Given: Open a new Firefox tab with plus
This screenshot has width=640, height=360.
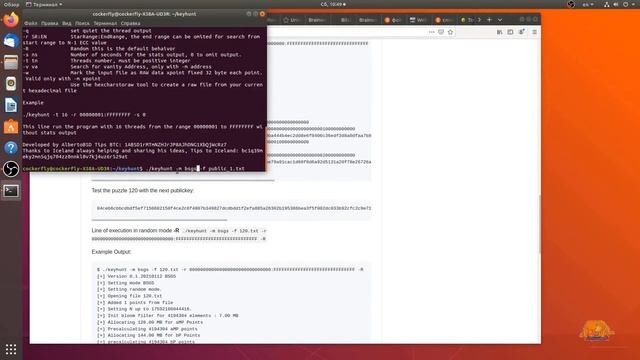Looking at the screenshot, I should click(x=489, y=20).
